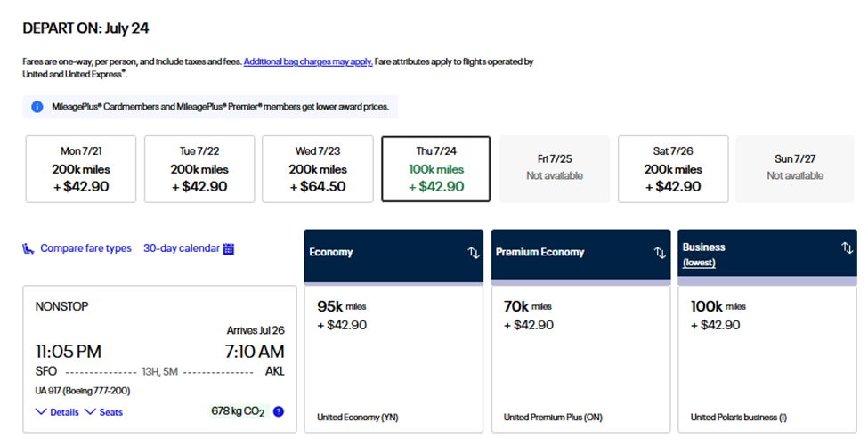Sort flights by Economy fare arrows
Image resolution: width=868 pixels, height=438 pixels.
pos(473,253)
